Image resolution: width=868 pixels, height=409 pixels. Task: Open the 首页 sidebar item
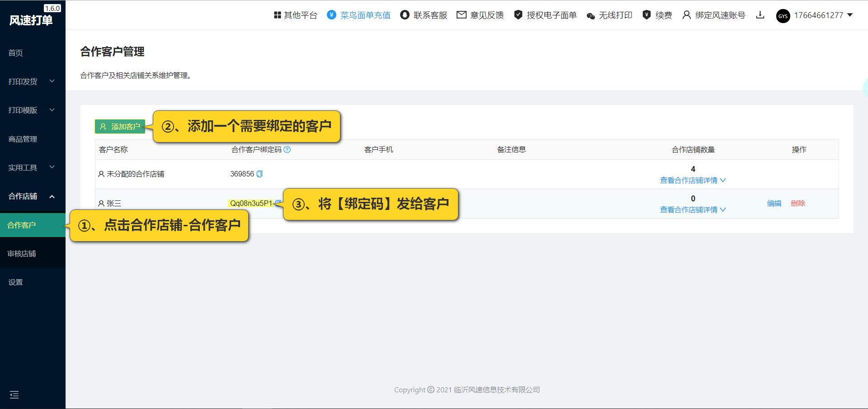click(15, 53)
